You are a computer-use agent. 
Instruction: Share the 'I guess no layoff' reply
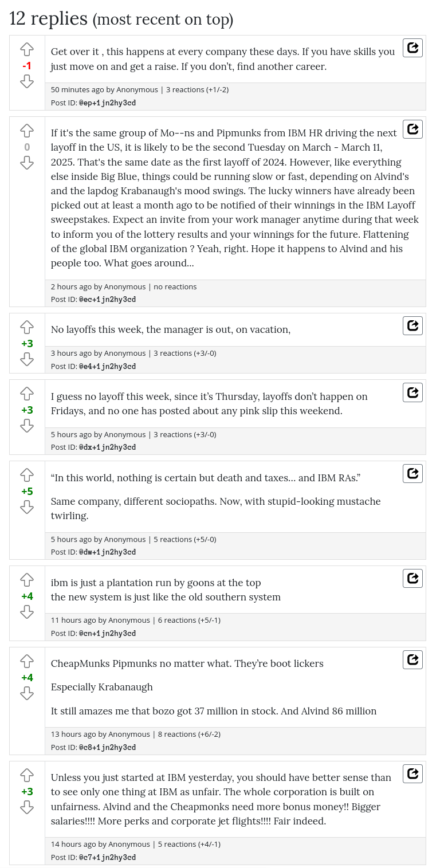tap(412, 392)
